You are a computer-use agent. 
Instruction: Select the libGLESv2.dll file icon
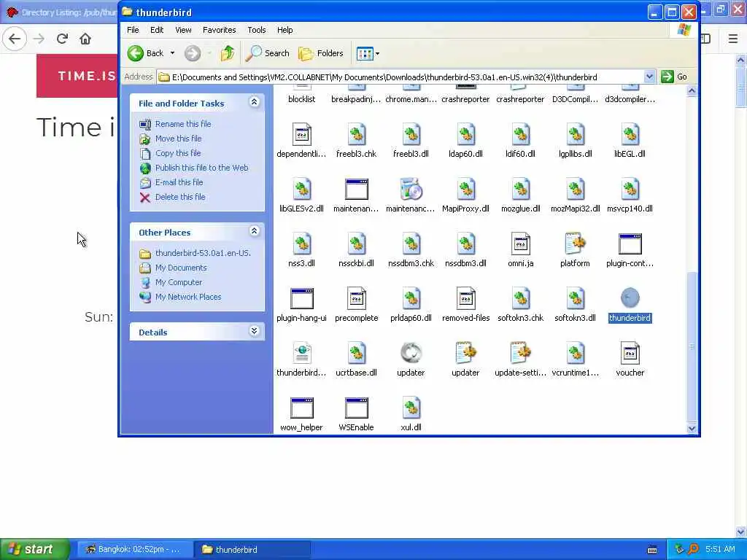coord(301,190)
